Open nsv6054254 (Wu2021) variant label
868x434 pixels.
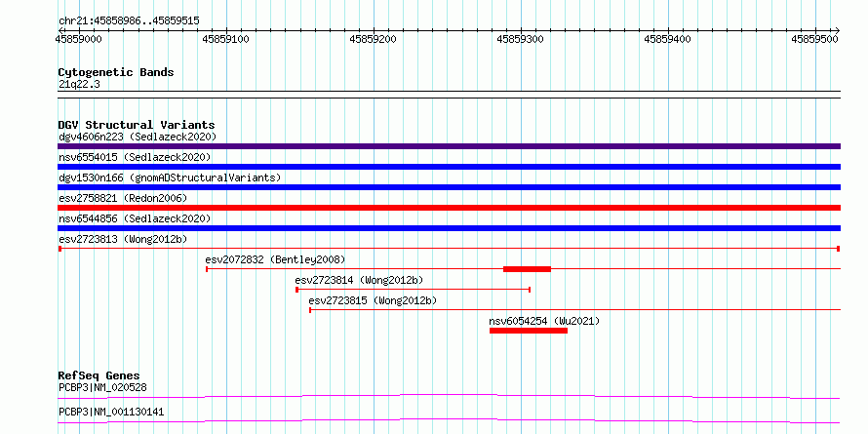[544, 321]
